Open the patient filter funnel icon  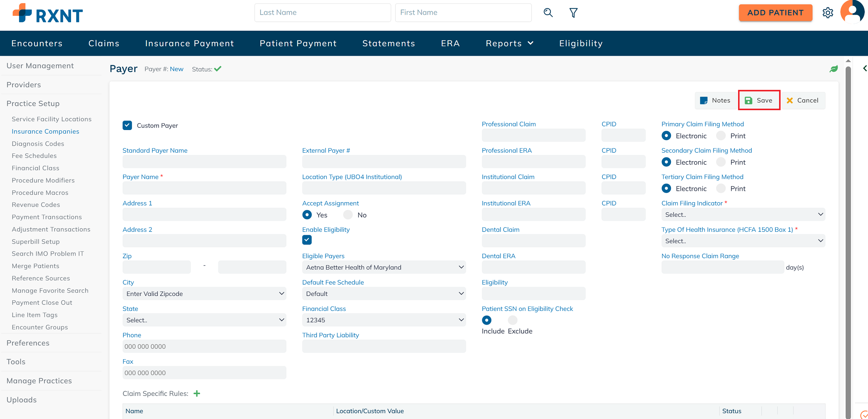[x=574, y=13]
